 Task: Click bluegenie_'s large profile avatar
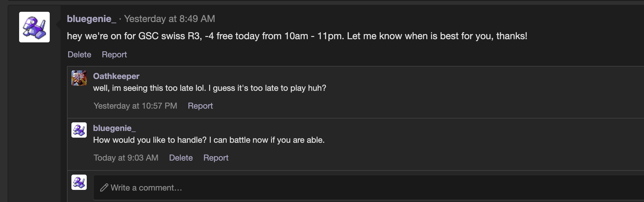tap(34, 27)
